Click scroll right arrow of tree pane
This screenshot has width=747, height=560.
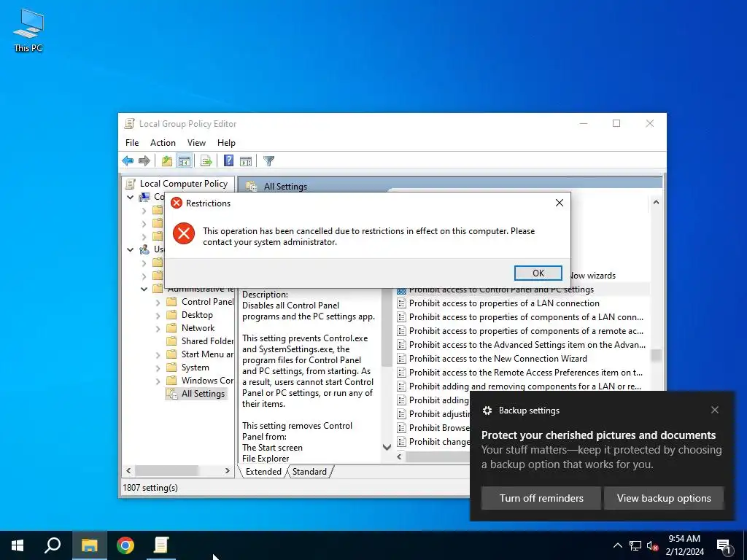(228, 470)
